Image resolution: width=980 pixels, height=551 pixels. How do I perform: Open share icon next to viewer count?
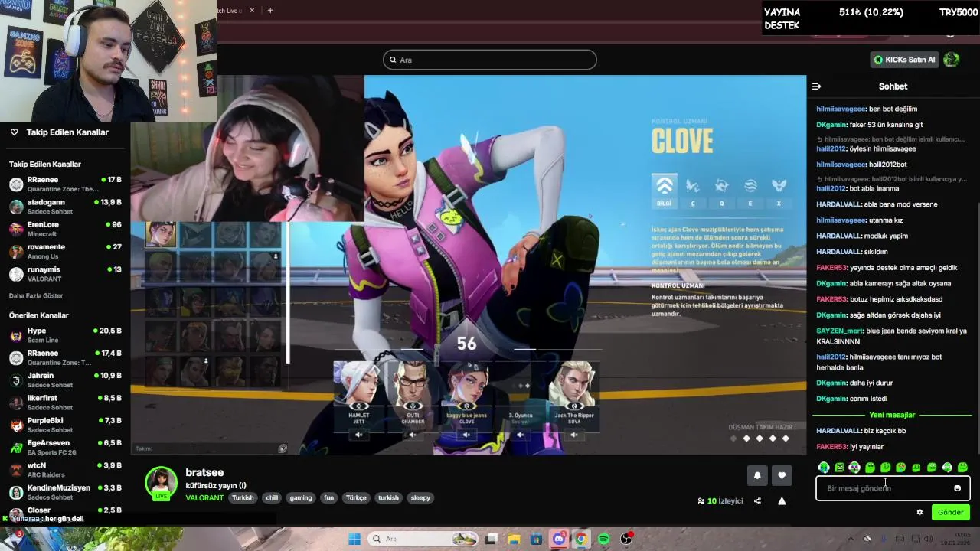point(757,501)
